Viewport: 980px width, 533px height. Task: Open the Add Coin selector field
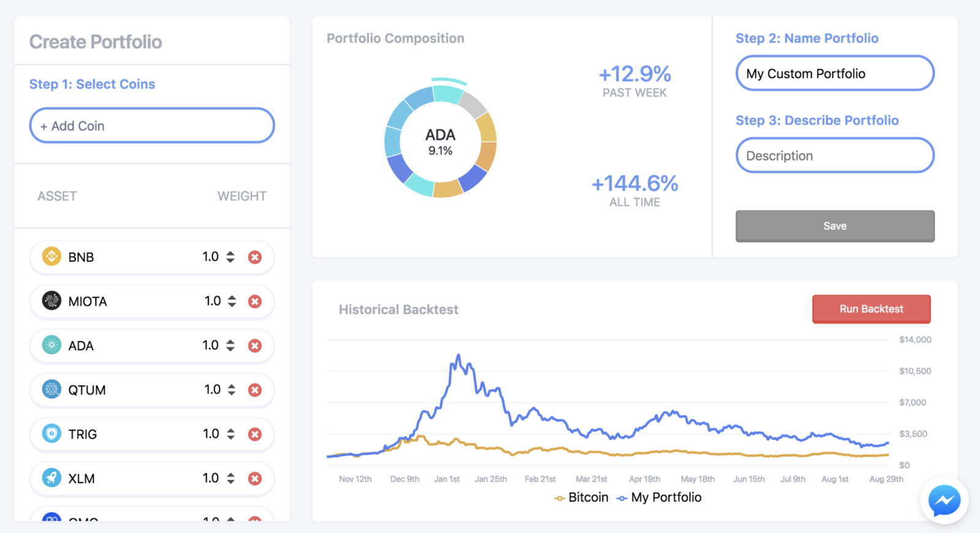(x=152, y=126)
